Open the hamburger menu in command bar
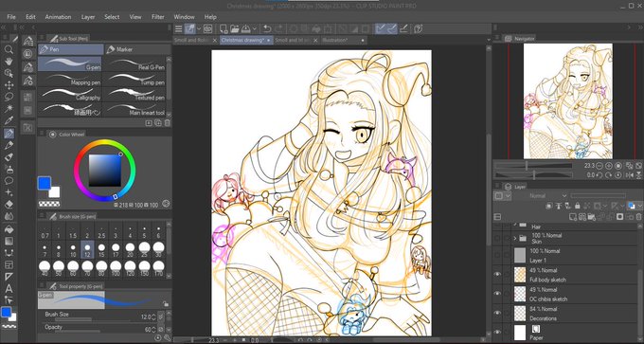The image size is (644, 344). click(178, 28)
